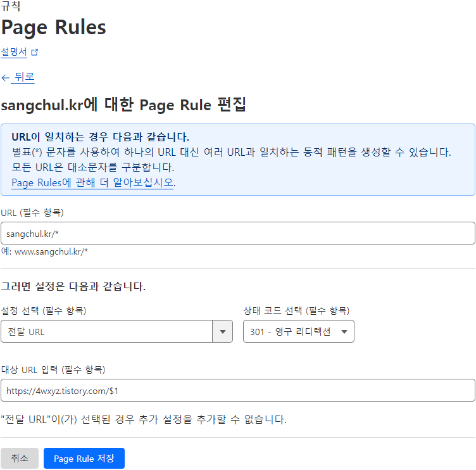
Task: Click the '설정 선택 (필수 항목)' label
Action: pyautogui.click(x=44, y=310)
